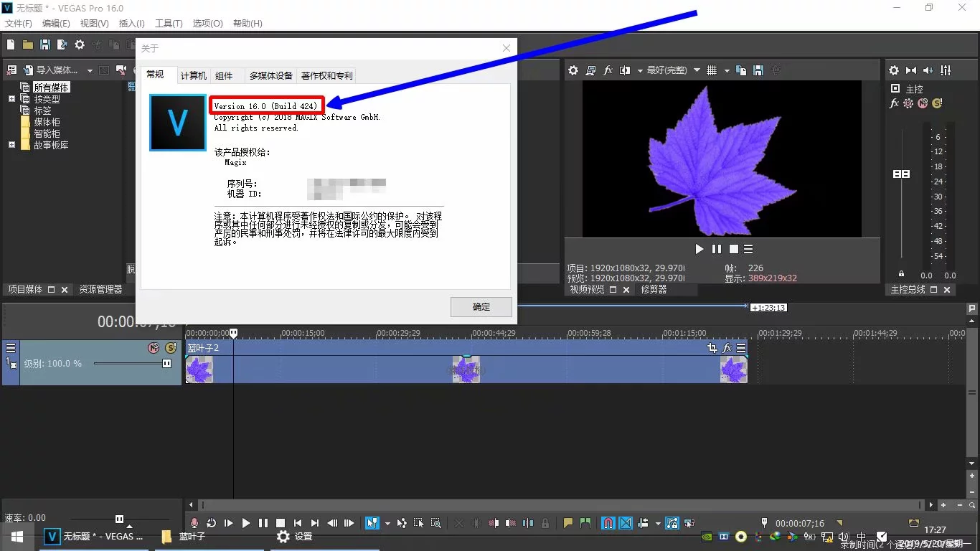The image size is (980, 551).
Task: Open project properties gear in main toolbar
Action: 80,44
